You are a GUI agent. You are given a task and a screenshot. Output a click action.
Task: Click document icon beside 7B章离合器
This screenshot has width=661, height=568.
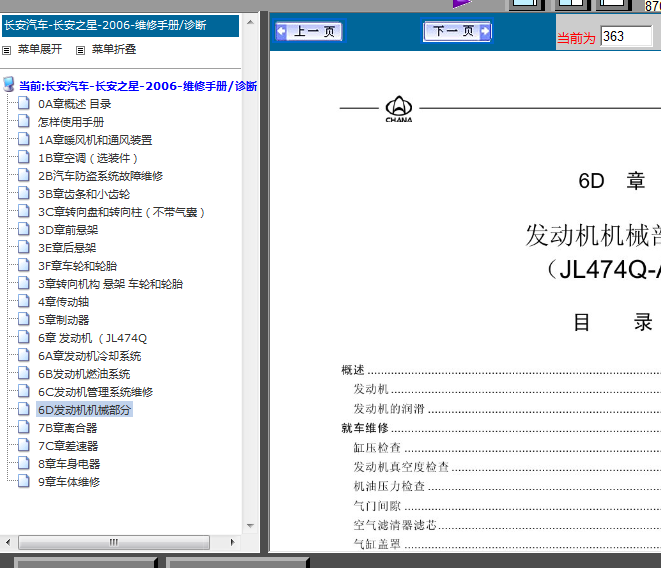click(x=24, y=427)
